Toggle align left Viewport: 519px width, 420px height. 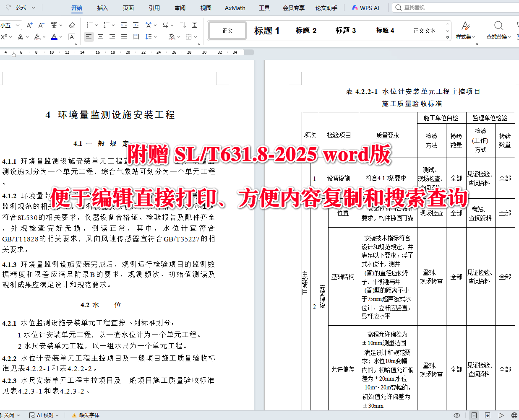[x=89, y=37]
